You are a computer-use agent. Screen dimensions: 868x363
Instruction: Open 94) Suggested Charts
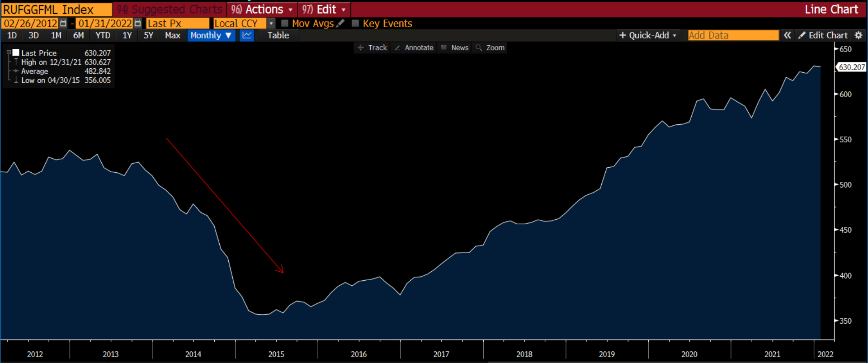[x=170, y=9]
